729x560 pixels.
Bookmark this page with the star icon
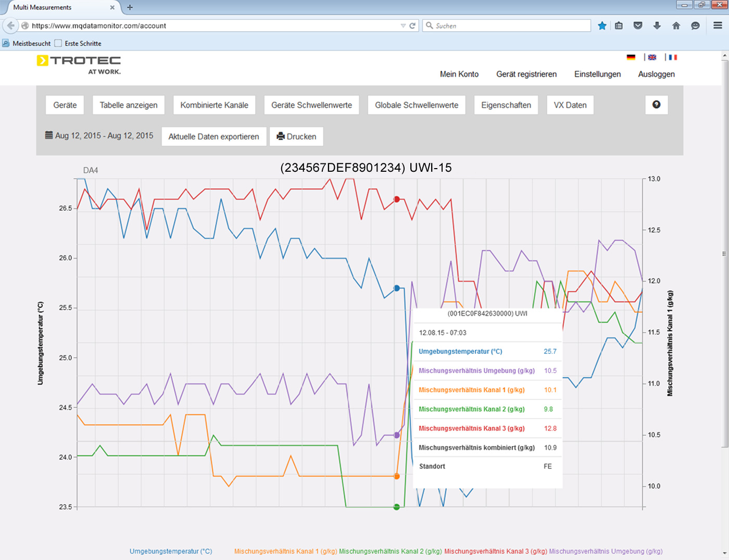602,26
